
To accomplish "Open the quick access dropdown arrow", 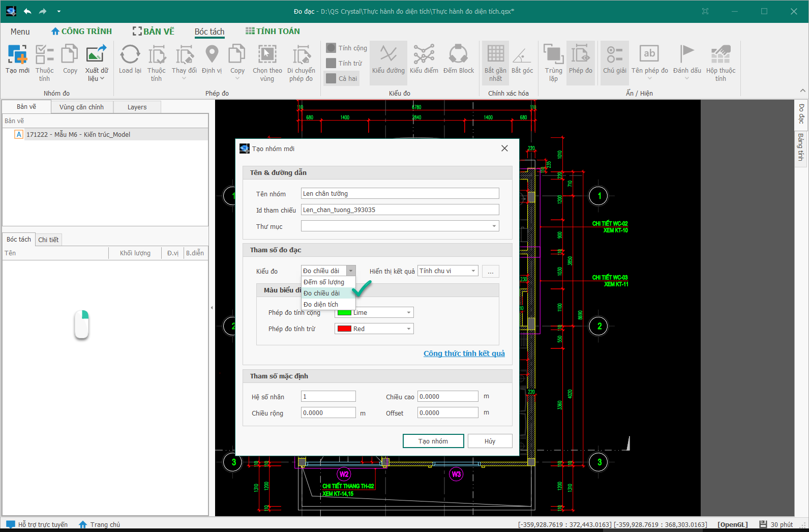I will click(x=59, y=11).
